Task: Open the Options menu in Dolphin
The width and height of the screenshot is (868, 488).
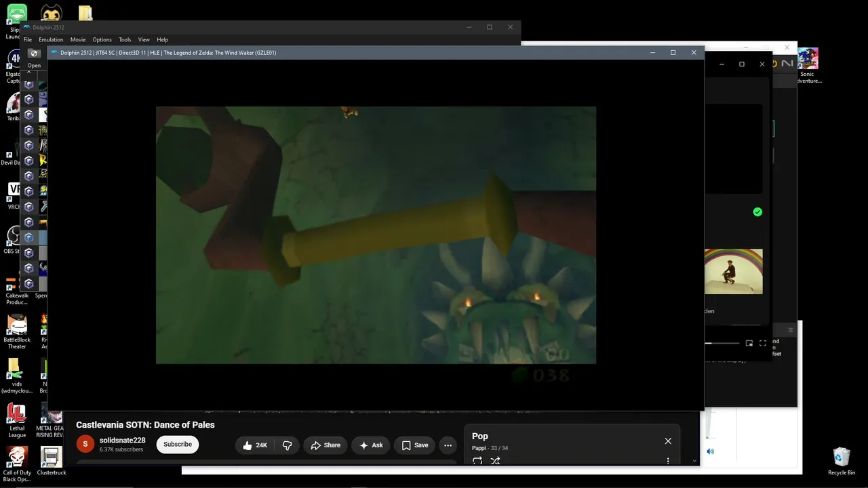Action: point(102,40)
